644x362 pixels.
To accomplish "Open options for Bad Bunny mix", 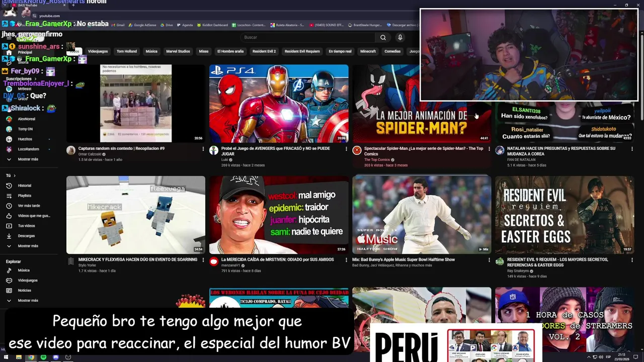I will tap(489, 260).
